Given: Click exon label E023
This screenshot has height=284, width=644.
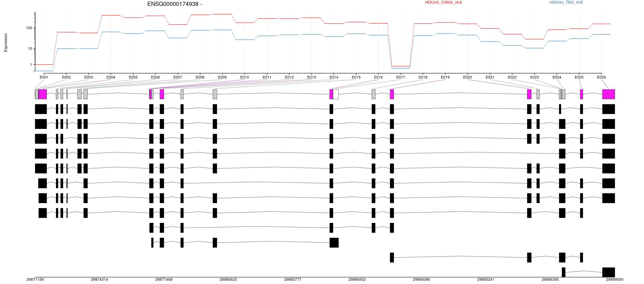Looking at the screenshot, I should [x=535, y=77].
